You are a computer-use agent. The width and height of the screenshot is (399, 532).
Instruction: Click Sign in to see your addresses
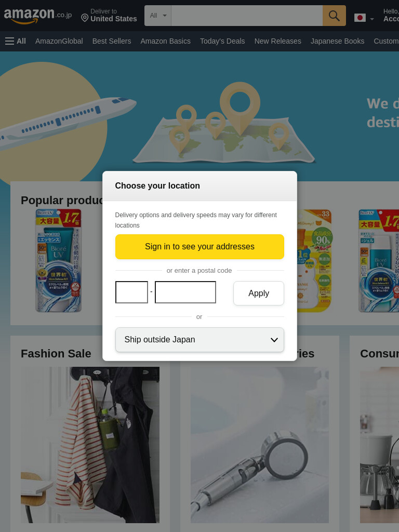point(199,247)
